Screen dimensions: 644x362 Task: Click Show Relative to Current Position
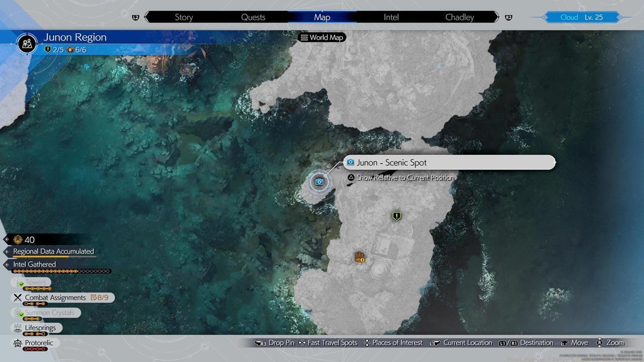click(x=405, y=177)
